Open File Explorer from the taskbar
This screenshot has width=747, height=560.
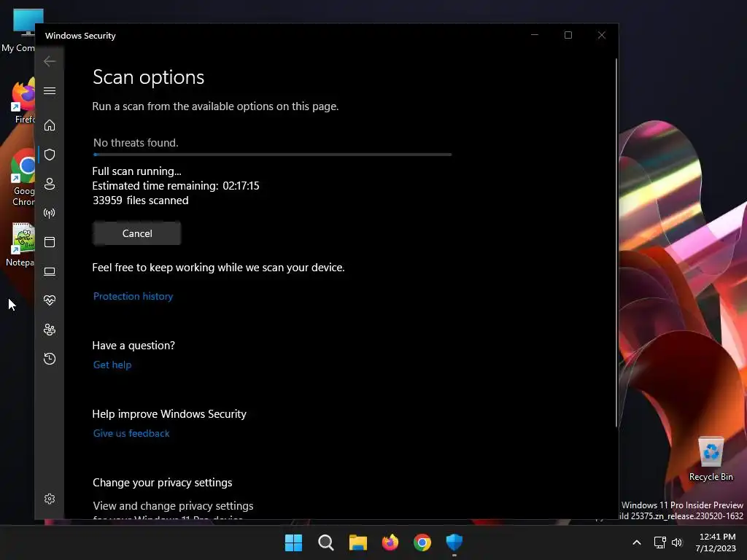click(x=357, y=542)
